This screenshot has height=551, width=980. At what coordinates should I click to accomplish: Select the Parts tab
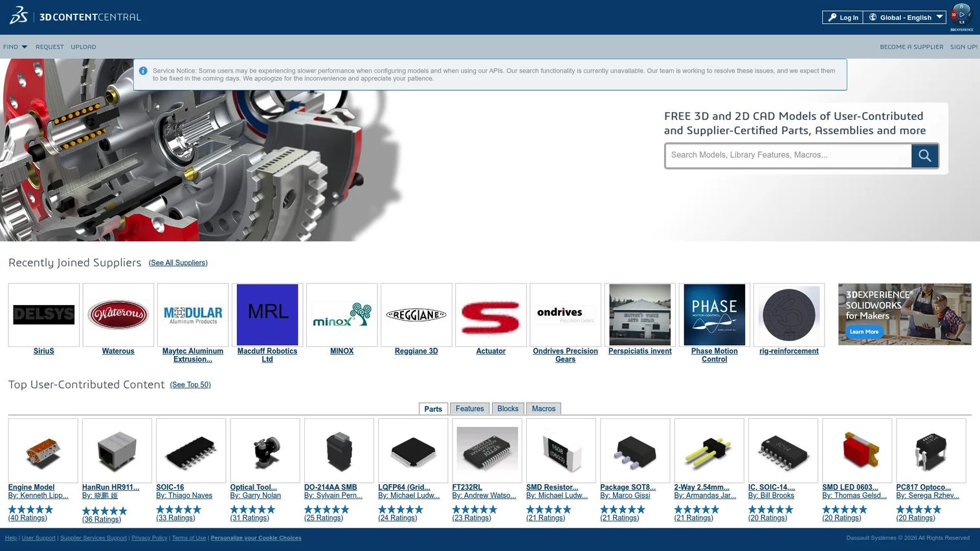[433, 409]
